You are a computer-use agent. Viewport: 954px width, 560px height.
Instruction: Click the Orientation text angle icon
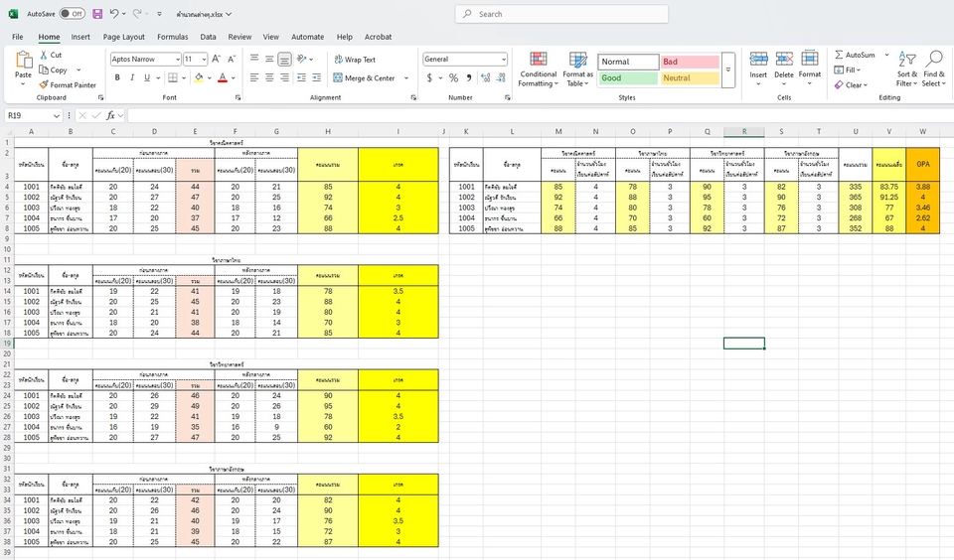(x=301, y=59)
